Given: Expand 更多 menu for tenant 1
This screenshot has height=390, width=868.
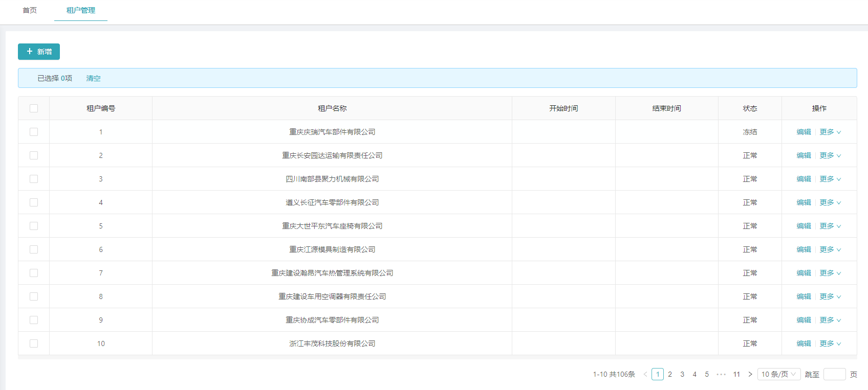Looking at the screenshot, I should (830, 132).
